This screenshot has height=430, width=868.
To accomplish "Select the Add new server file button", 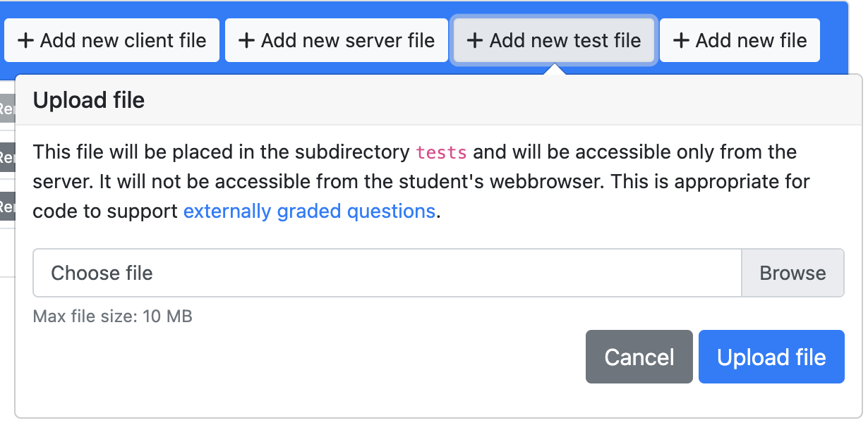I will point(337,40).
